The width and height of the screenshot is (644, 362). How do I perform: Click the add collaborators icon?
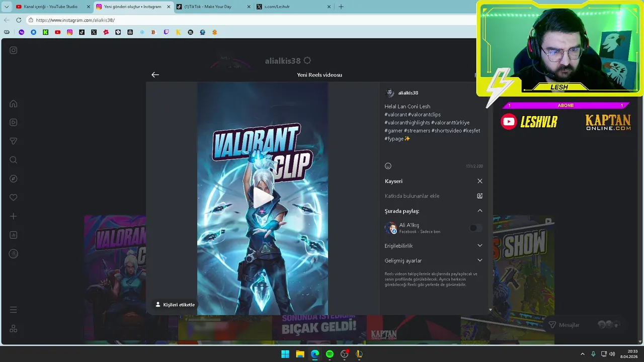479,196
